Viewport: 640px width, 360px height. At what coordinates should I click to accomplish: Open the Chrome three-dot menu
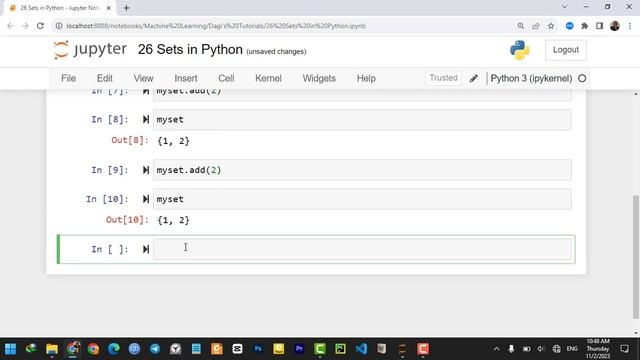click(630, 26)
